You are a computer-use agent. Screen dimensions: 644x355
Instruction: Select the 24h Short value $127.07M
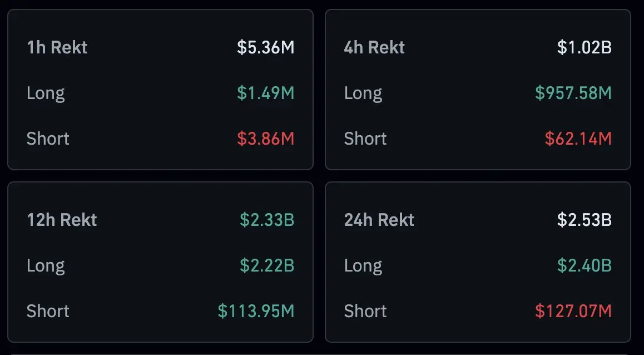[573, 310]
